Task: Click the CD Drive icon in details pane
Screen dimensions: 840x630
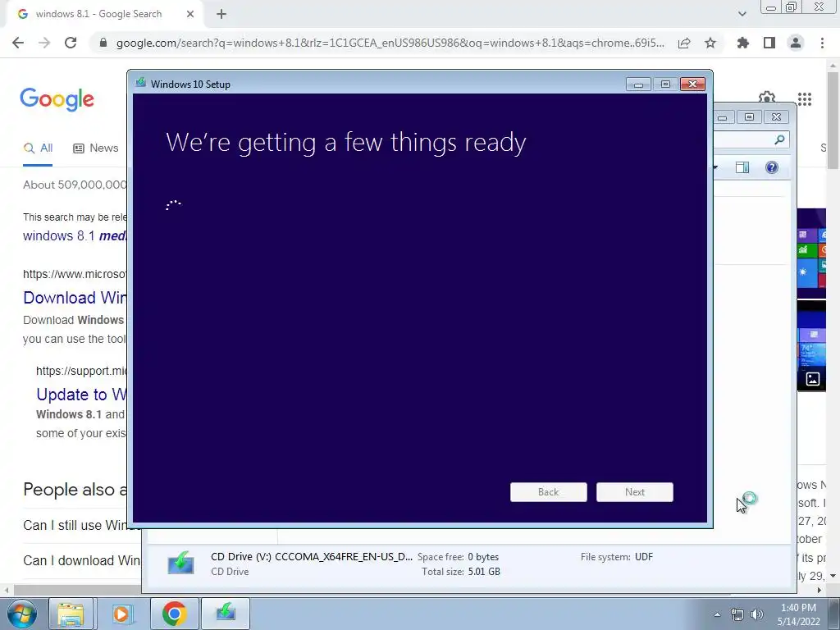Action: (180, 563)
